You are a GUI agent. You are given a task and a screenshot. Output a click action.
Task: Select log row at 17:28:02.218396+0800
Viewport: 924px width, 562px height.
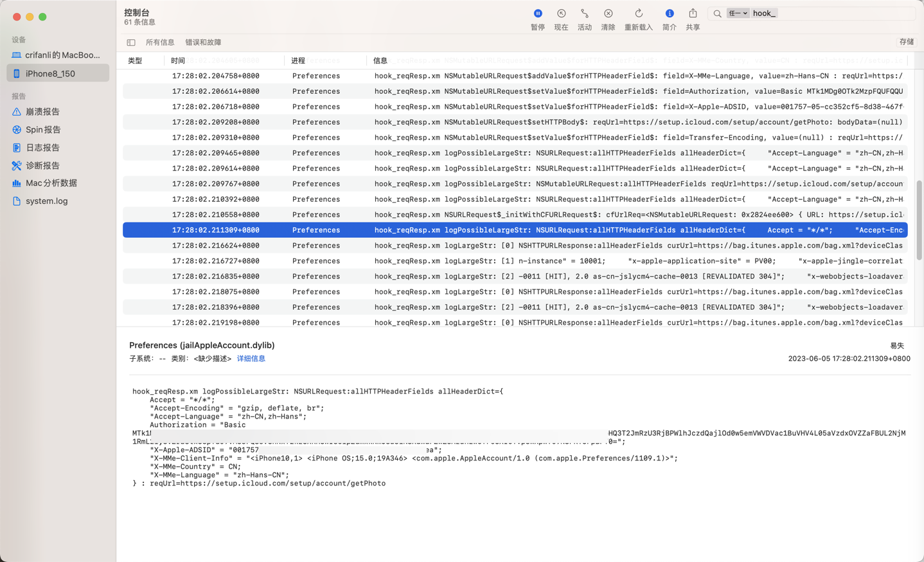[515, 307]
